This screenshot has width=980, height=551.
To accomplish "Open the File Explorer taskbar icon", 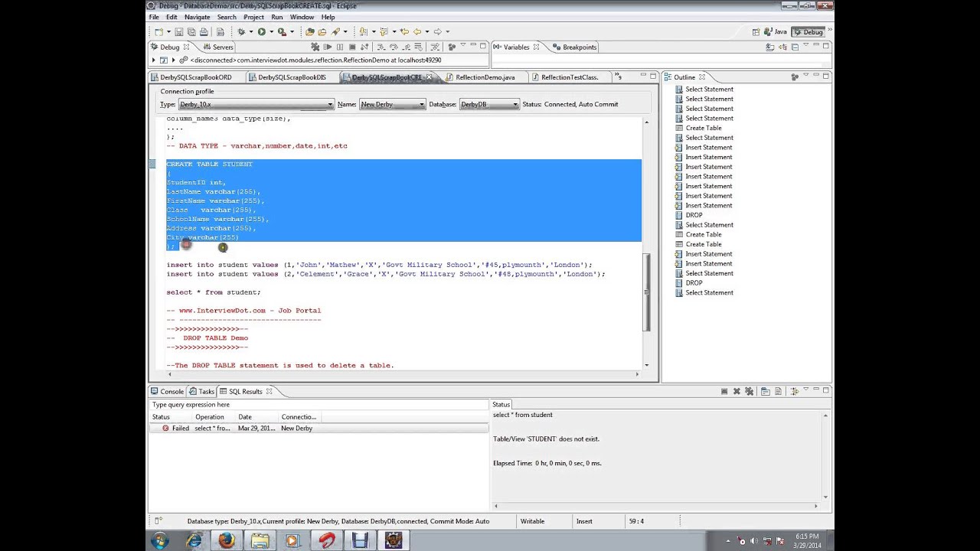I will coord(260,540).
